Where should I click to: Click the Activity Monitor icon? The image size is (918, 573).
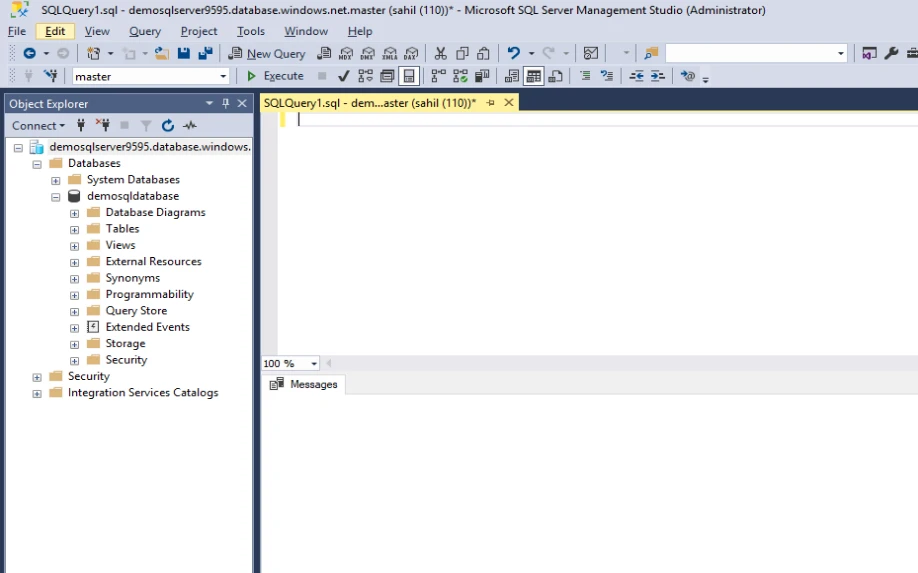point(591,53)
